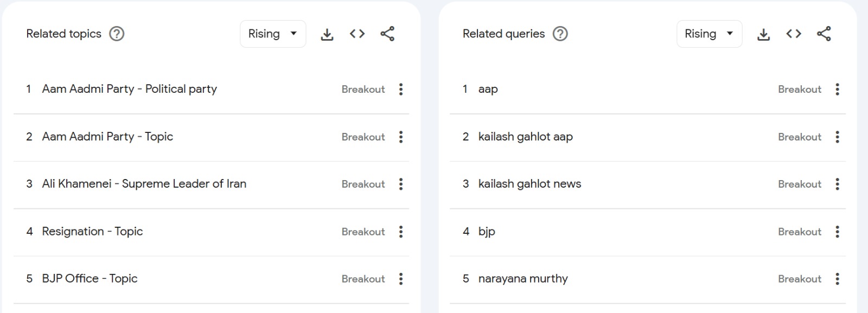Open the Rising dropdown in Related queries
This screenshot has height=313, width=868.
pyautogui.click(x=709, y=34)
